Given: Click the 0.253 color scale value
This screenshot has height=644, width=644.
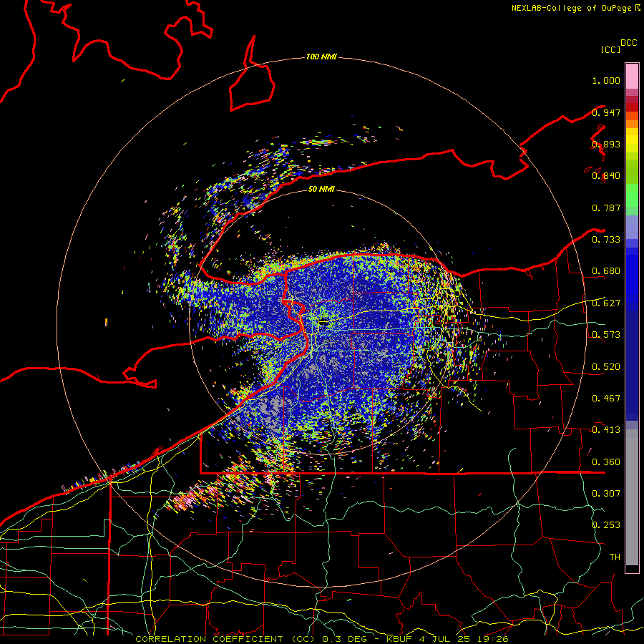Looking at the screenshot, I should [606, 525].
